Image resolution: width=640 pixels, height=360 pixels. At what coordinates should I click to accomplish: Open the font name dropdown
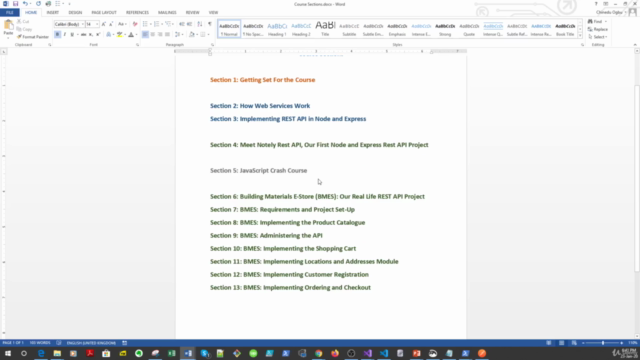82,24
